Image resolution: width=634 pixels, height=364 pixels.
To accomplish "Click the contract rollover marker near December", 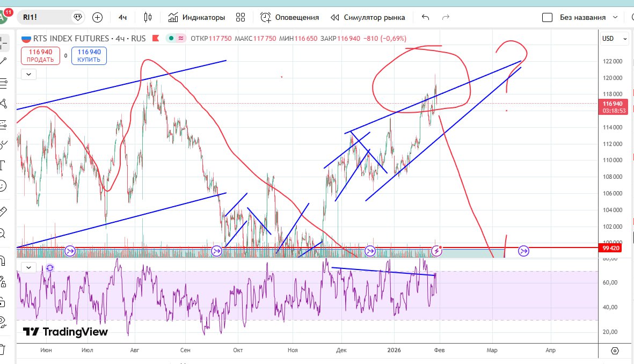I will (370, 251).
